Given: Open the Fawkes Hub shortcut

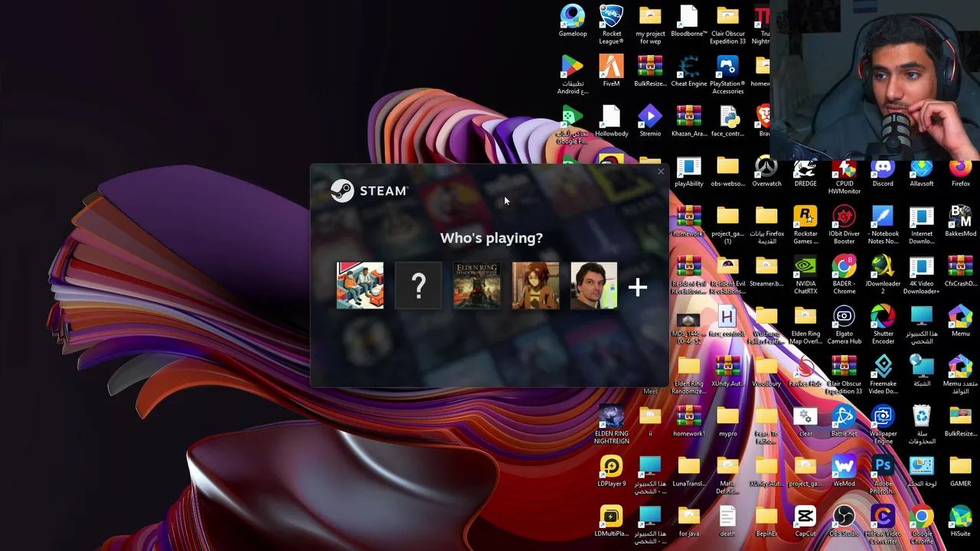Looking at the screenshot, I should [x=805, y=372].
